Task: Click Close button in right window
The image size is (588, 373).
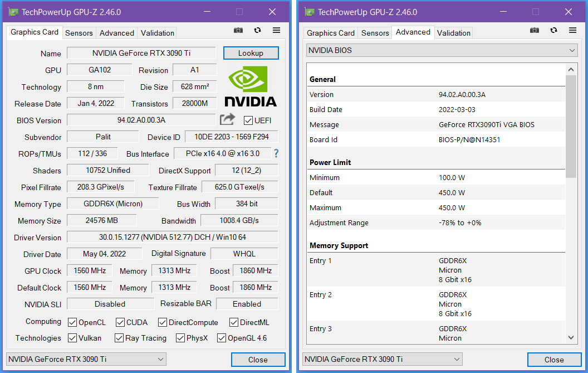Action: pos(554,360)
